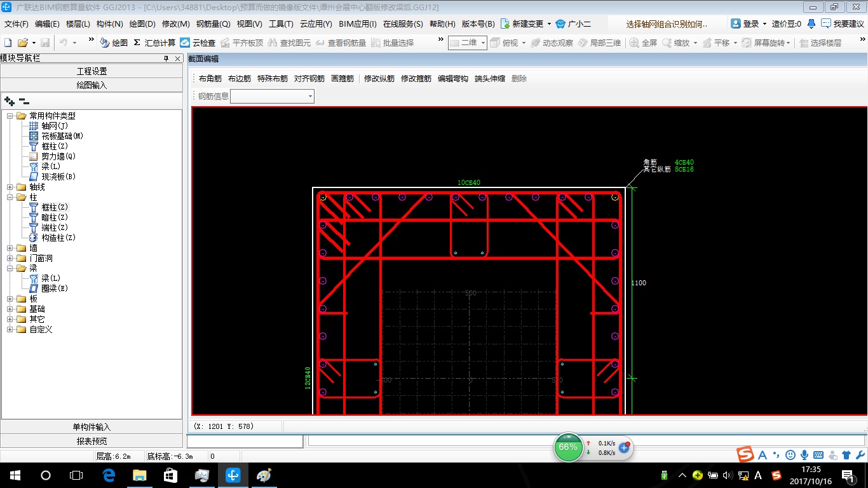Click 局部三维 partial 3D tool
Screen dimensions: 868x488
(x=599, y=43)
